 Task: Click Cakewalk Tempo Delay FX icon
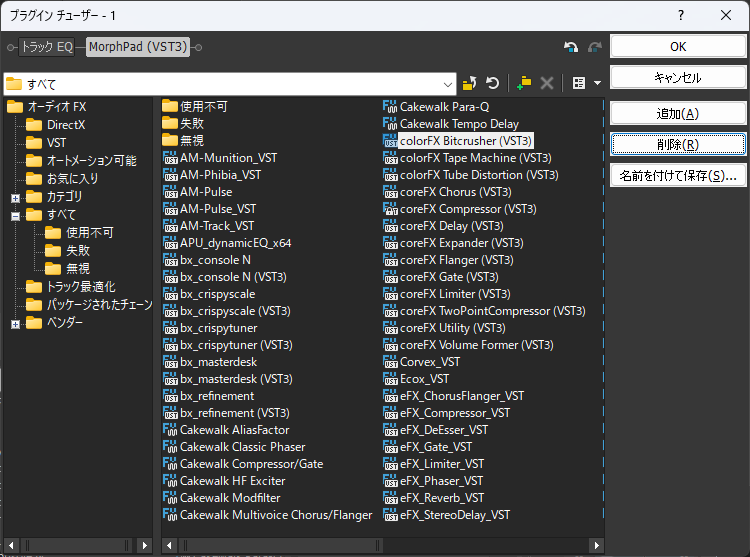coord(390,124)
